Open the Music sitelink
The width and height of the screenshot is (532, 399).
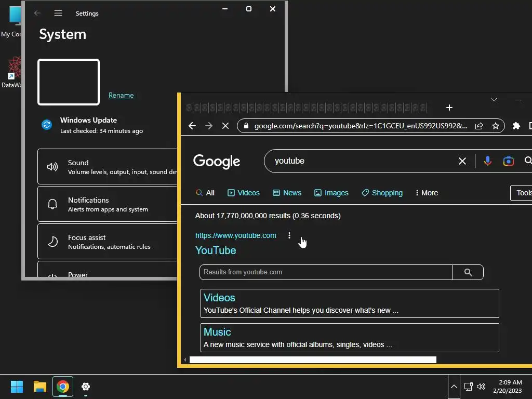(217, 332)
